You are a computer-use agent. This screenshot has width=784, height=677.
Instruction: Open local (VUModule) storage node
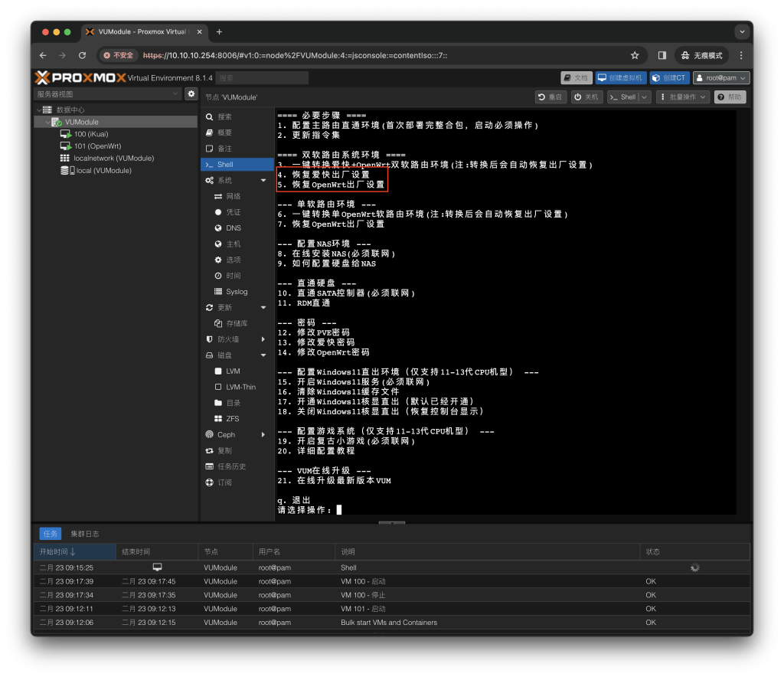coord(103,171)
